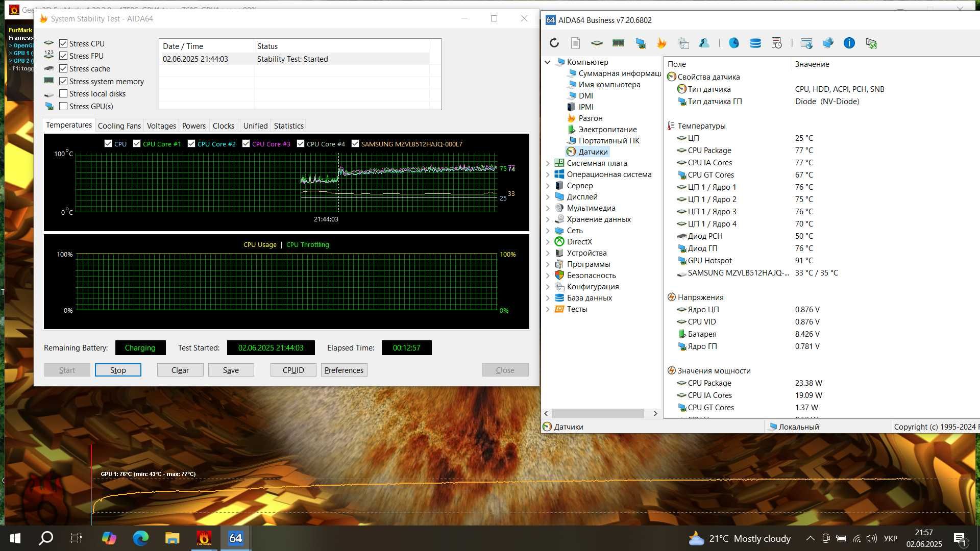The width and height of the screenshot is (980, 551).
Task: Switch to Clocks tab
Action: pos(224,126)
